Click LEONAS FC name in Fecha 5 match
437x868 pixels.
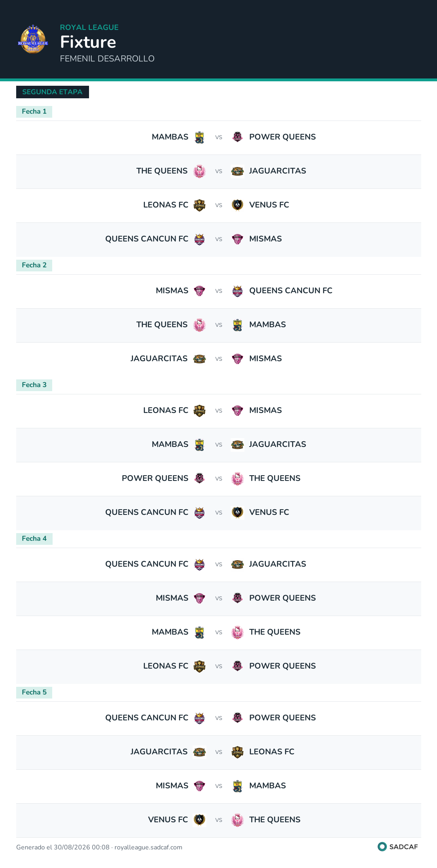pyautogui.click(x=272, y=752)
